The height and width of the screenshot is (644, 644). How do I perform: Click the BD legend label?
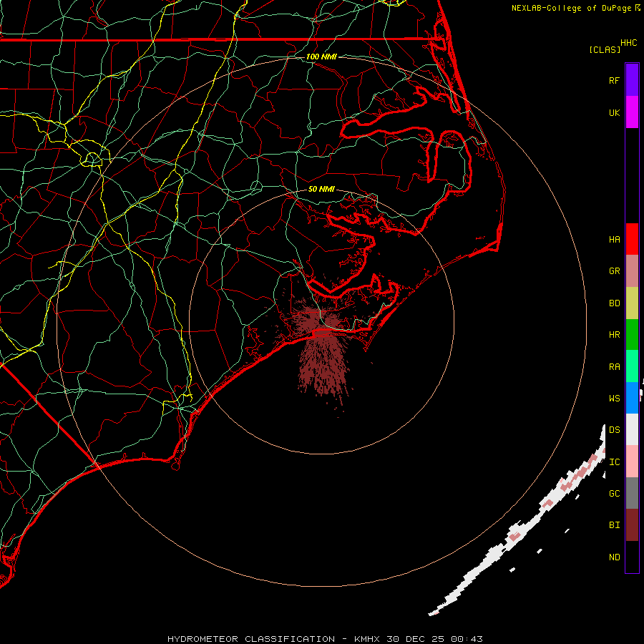point(614,303)
